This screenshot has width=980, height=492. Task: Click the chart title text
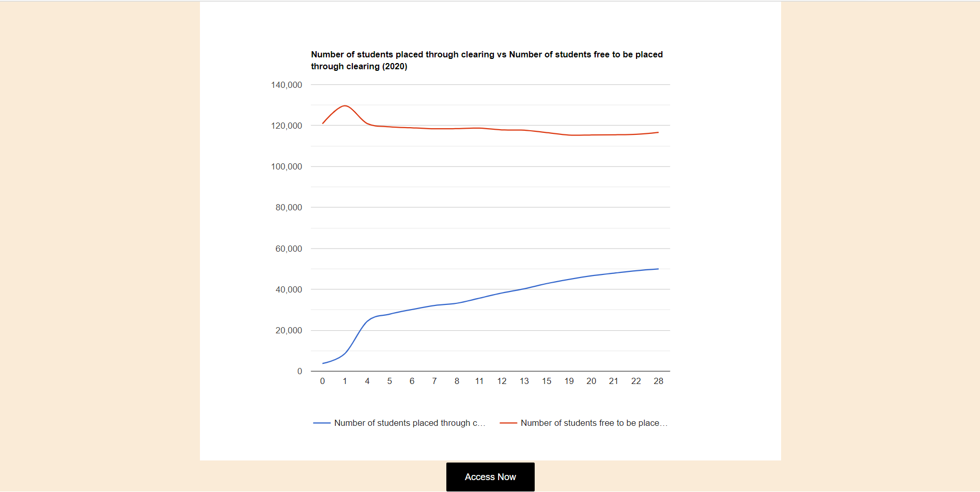click(x=487, y=60)
